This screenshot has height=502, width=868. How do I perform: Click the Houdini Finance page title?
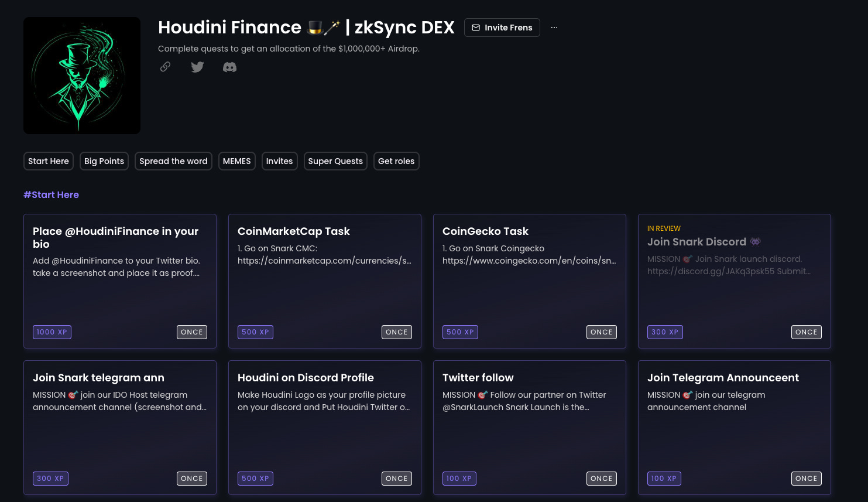pos(306,28)
